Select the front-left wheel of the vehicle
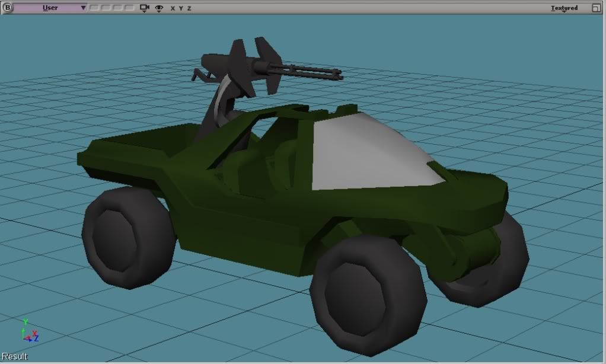The image size is (606, 364). coord(368,296)
